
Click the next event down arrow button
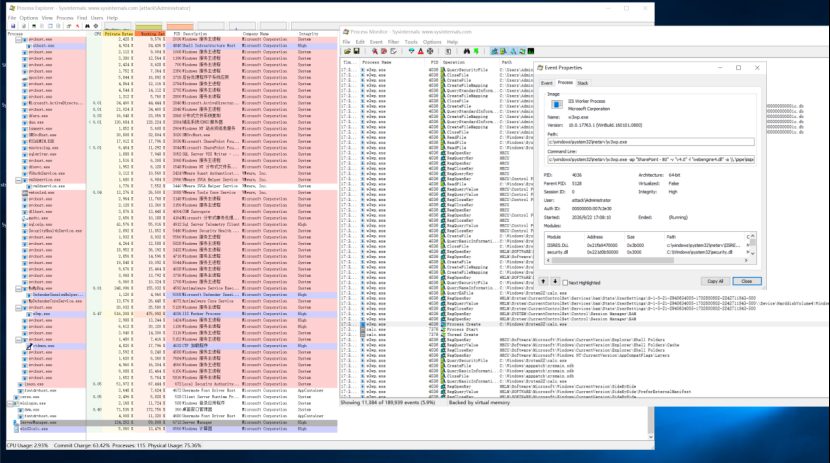pos(555,282)
